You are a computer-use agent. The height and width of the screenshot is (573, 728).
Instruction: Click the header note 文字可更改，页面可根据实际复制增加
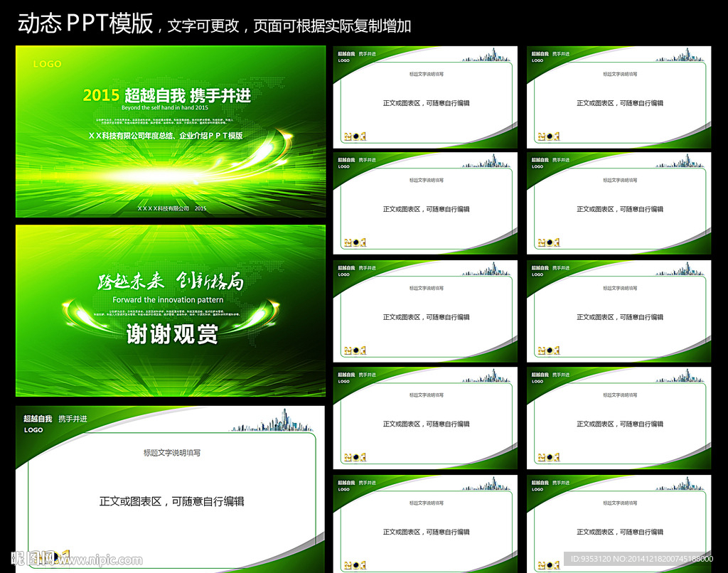click(x=289, y=26)
